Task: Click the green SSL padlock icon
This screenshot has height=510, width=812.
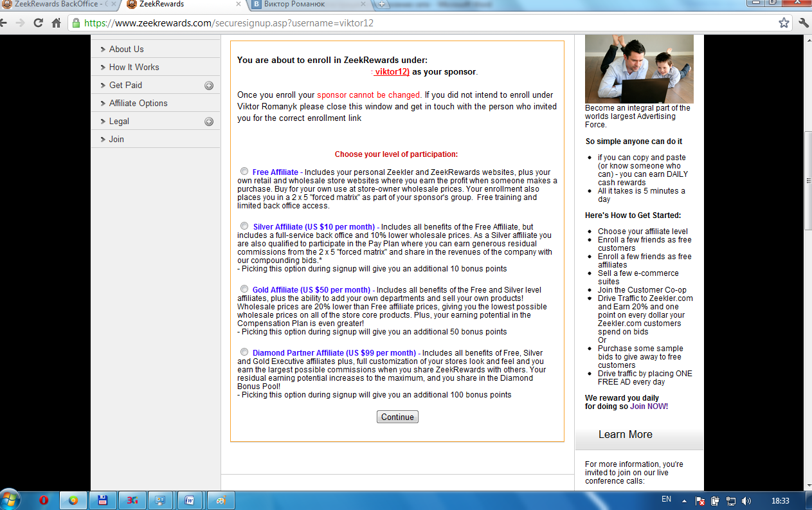Action: pos(76,23)
